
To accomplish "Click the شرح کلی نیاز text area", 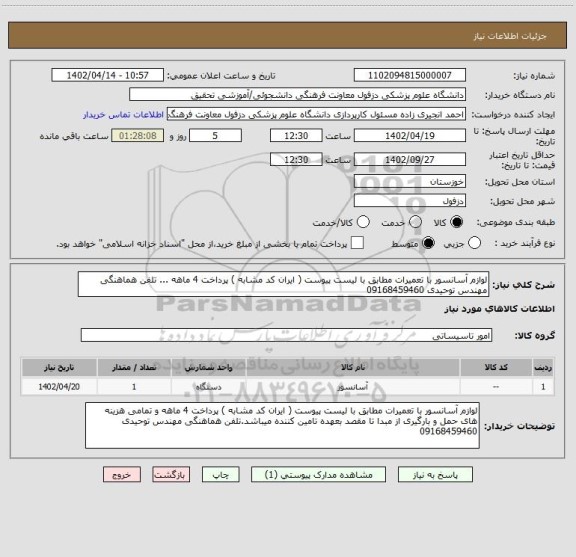I will (283, 285).
